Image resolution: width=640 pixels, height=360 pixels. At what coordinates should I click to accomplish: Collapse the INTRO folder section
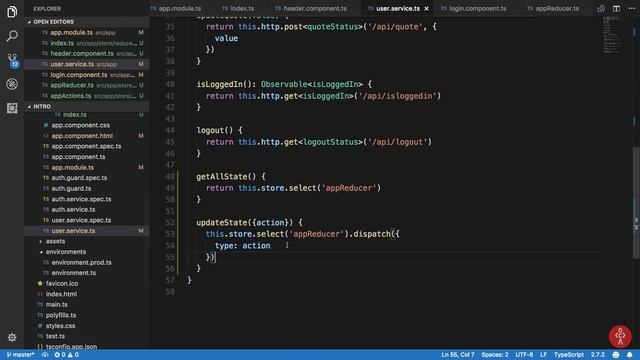42,106
